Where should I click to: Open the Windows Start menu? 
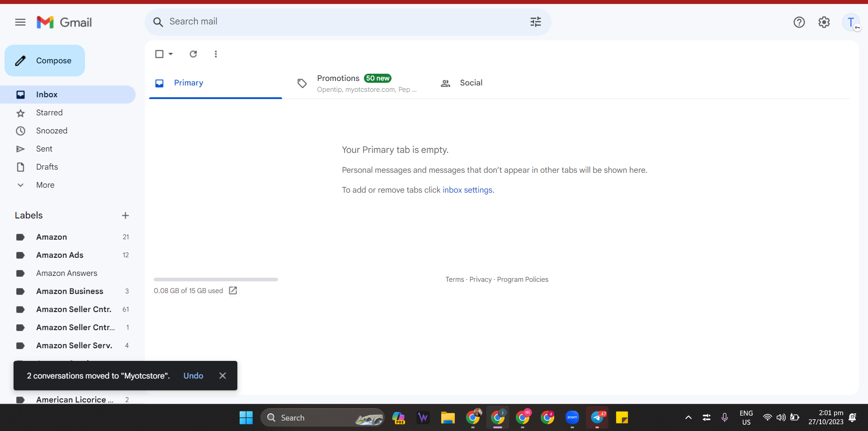pyautogui.click(x=246, y=417)
